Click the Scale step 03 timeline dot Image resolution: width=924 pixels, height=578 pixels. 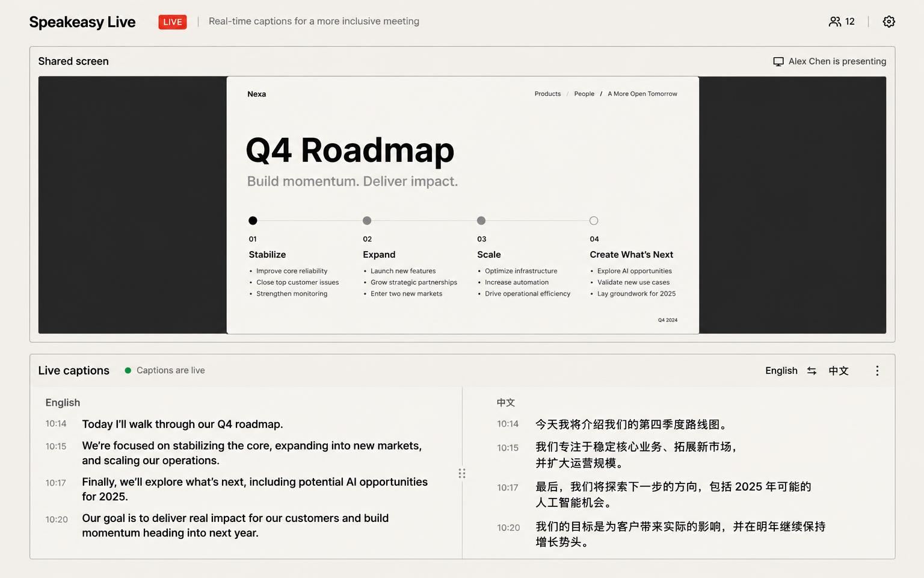click(481, 220)
